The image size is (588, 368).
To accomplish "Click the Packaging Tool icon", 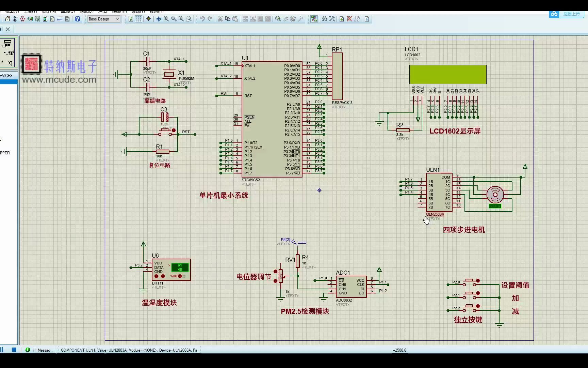I will 293,19.
